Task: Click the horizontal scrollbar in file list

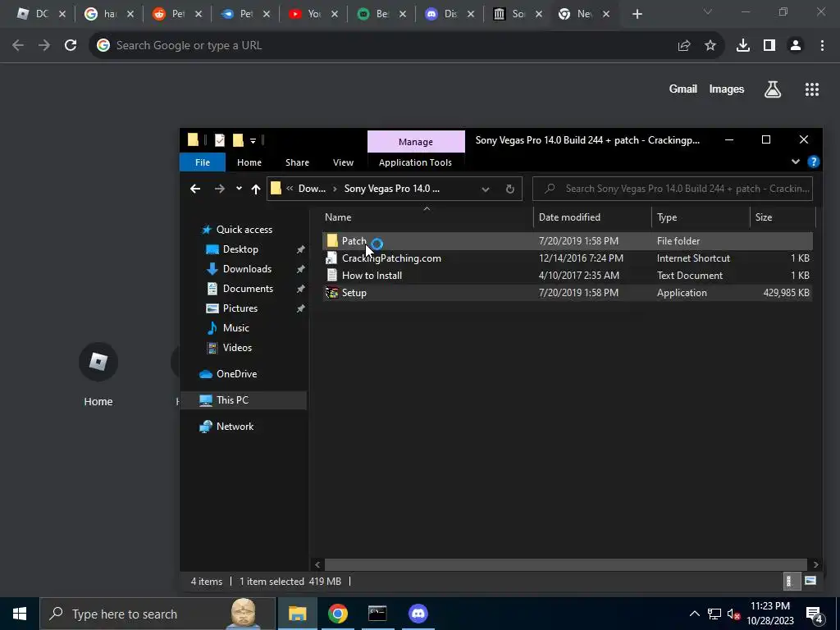Action: (x=566, y=564)
